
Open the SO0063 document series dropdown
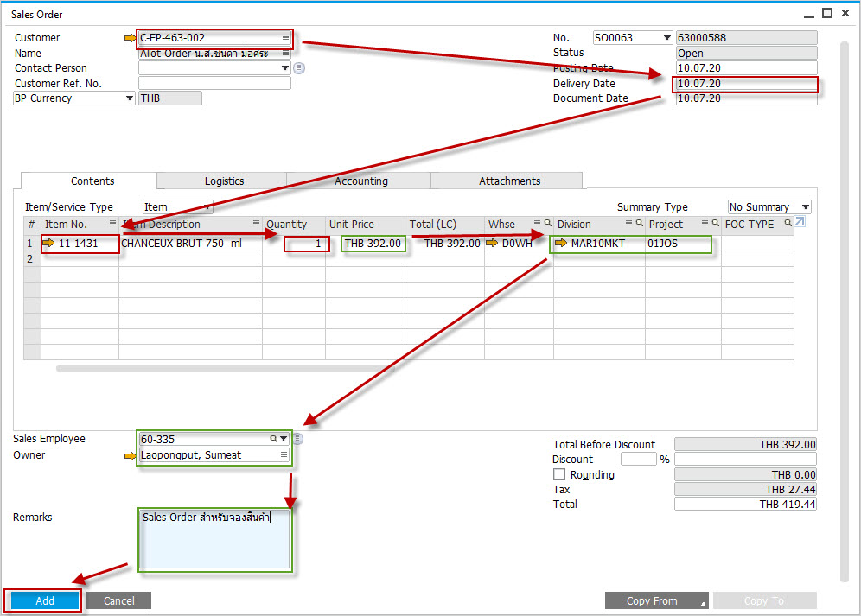tap(666, 38)
